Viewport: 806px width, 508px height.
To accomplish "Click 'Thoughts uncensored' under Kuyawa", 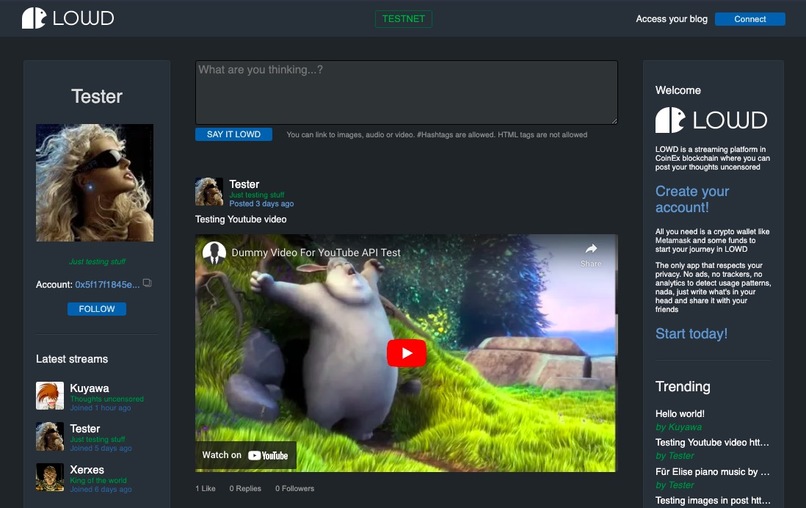I will pyautogui.click(x=107, y=399).
